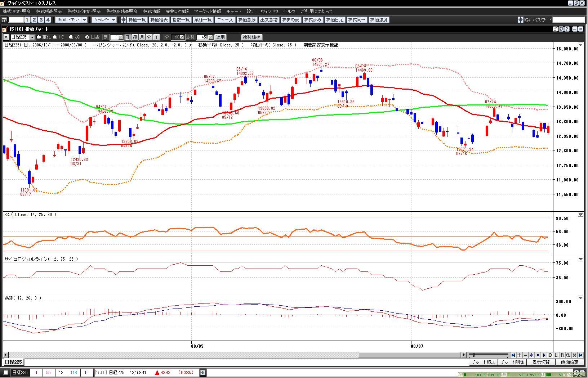The height and width of the screenshot is (378, 588).
Task: Click the zoom-in plus icon in chart controls
Action: tap(519, 355)
